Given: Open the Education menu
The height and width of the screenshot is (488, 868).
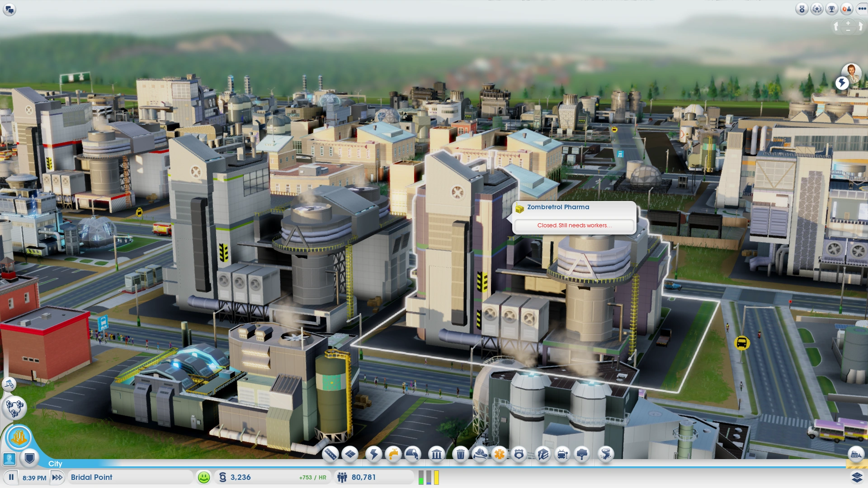Looking at the screenshot, I should point(543,454).
